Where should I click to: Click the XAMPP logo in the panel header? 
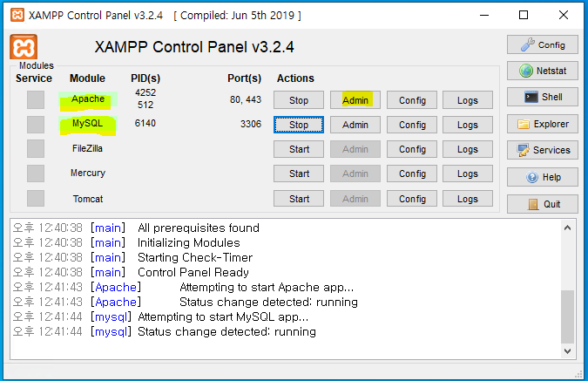tap(24, 47)
